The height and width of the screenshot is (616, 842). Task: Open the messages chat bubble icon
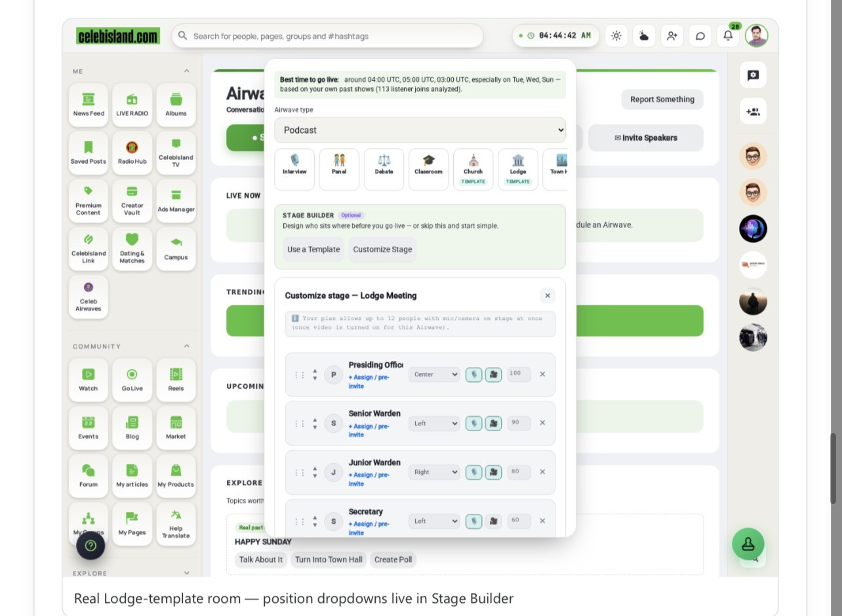(700, 36)
